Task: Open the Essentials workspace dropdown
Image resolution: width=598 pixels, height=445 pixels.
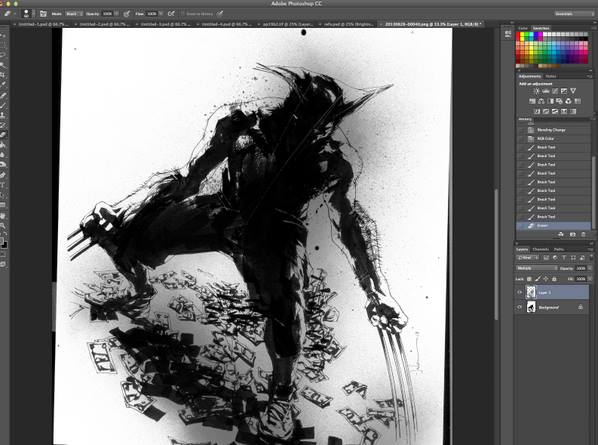Action: coord(574,14)
